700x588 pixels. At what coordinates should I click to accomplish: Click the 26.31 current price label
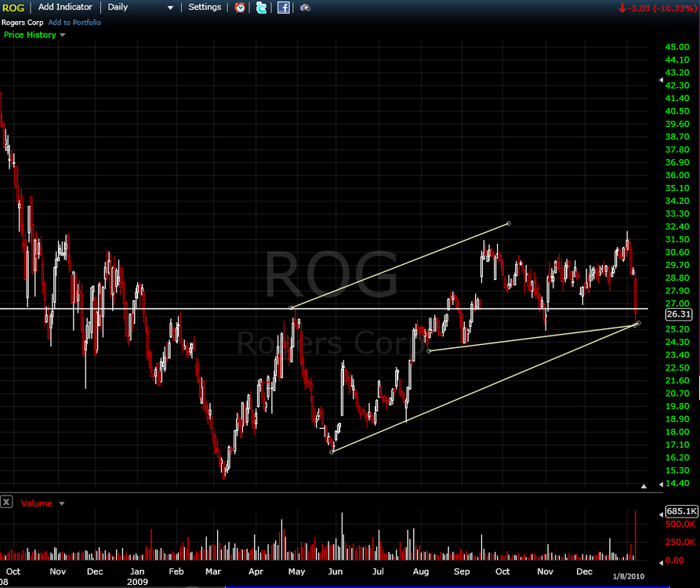click(x=679, y=314)
